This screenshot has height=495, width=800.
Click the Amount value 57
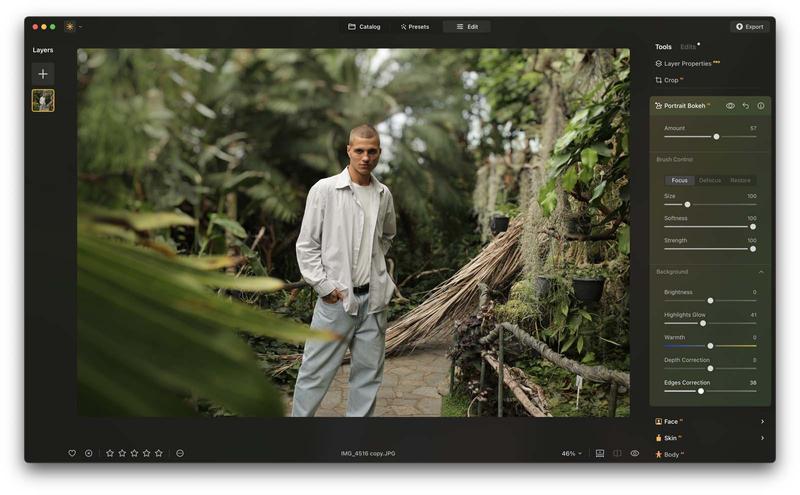[753, 128]
